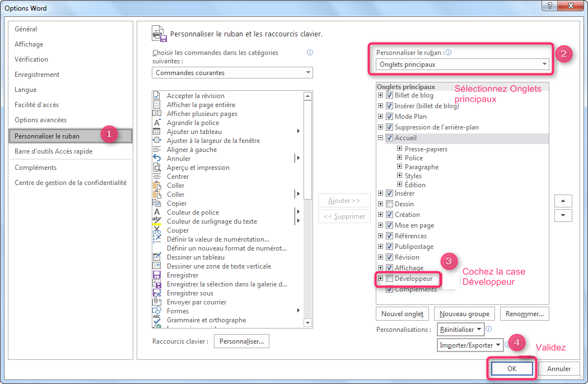This screenshot has height=384, width=588.
Task: Click info icon beside Choisir les commandes
Action: (x=310, y=53)
